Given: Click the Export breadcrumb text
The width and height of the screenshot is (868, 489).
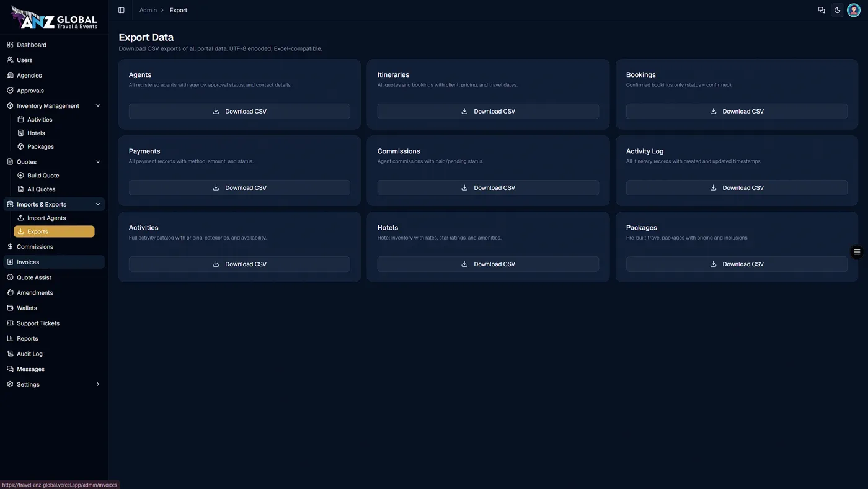Looking at the screenshot, I should click(x=179, y=10).
